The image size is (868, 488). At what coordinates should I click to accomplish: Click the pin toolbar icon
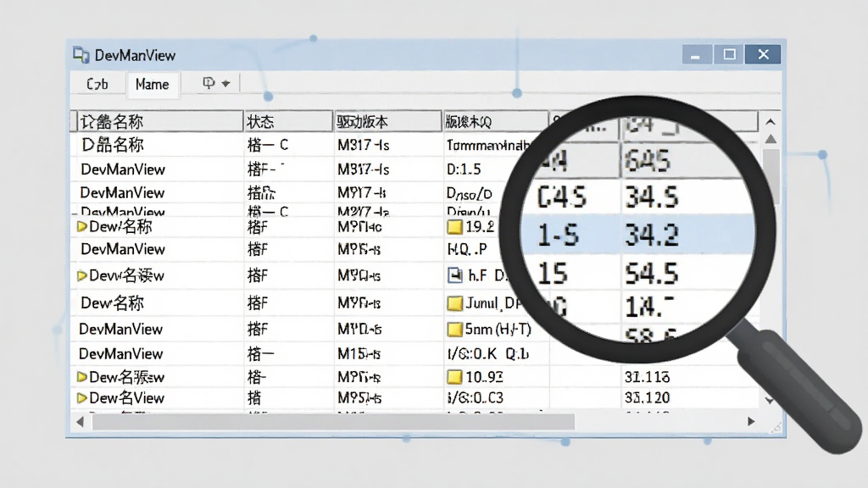click(209, 83)
